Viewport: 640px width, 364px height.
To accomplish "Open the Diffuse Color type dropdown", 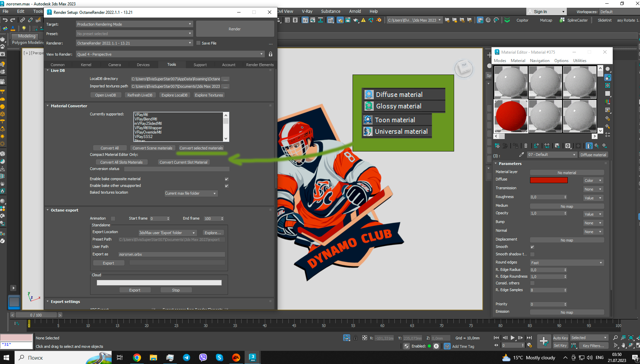I will [593, 180].
